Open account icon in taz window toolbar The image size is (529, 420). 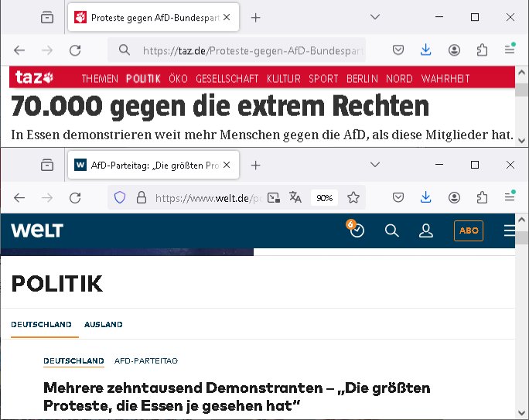(x=454, y=50)
